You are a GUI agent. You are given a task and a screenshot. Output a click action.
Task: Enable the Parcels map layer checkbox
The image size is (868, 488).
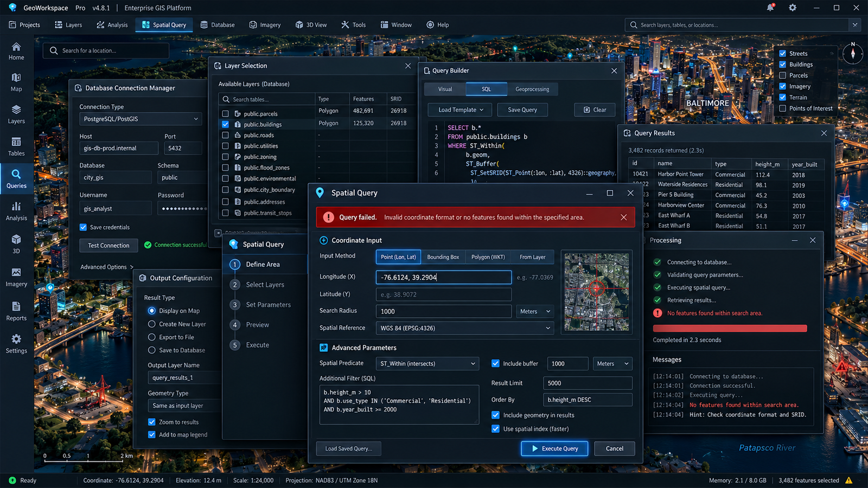click(782, 75)
